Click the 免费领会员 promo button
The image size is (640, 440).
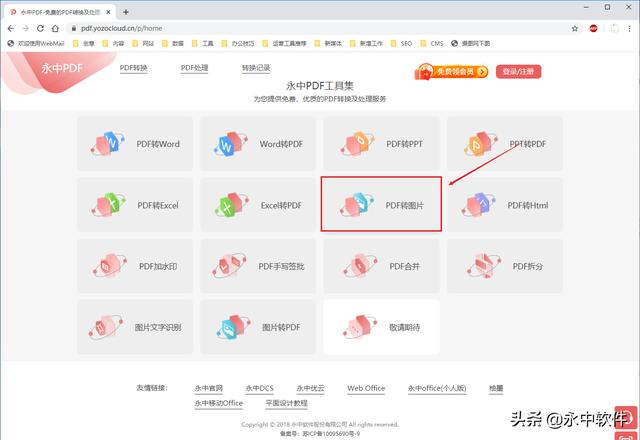pyautogui.click(x=451, y=72)
